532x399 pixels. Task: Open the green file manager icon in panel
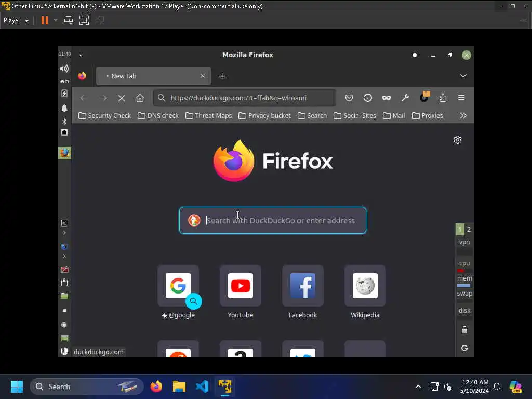[64, 296]
